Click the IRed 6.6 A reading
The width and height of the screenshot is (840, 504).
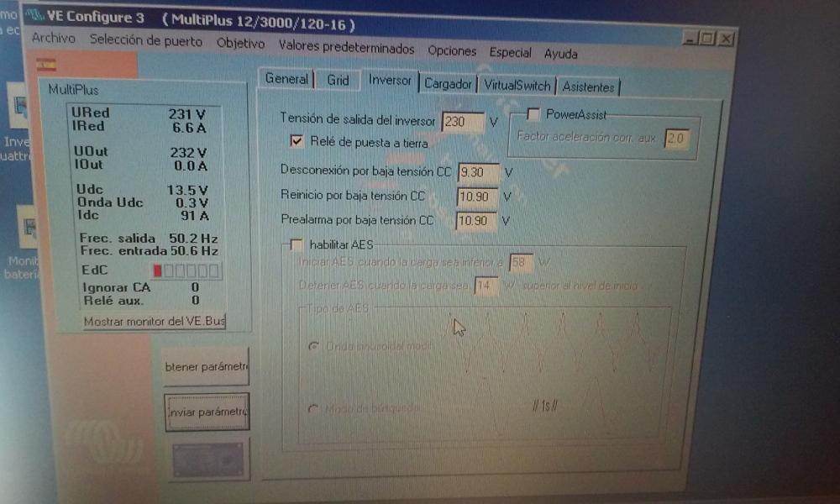188,128
